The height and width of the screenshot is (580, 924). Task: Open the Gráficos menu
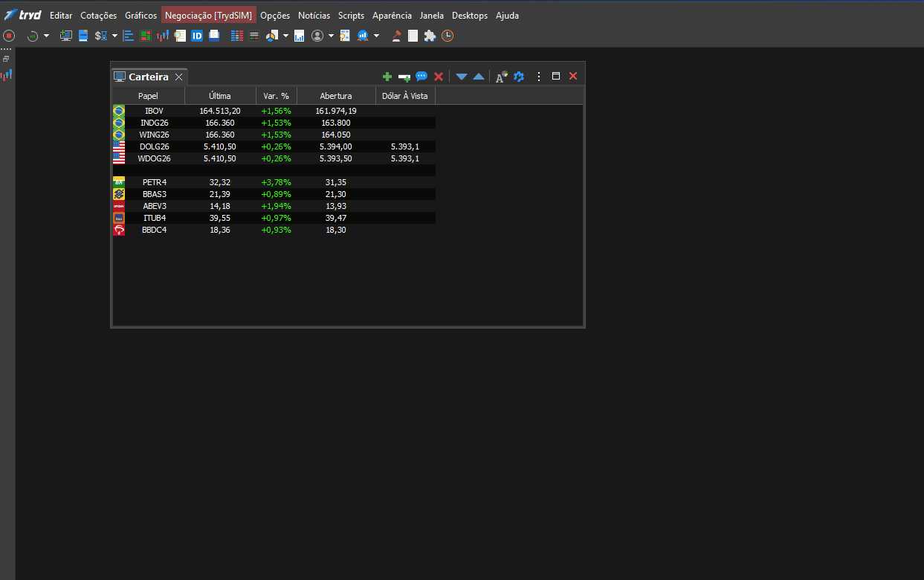point(141,15)
